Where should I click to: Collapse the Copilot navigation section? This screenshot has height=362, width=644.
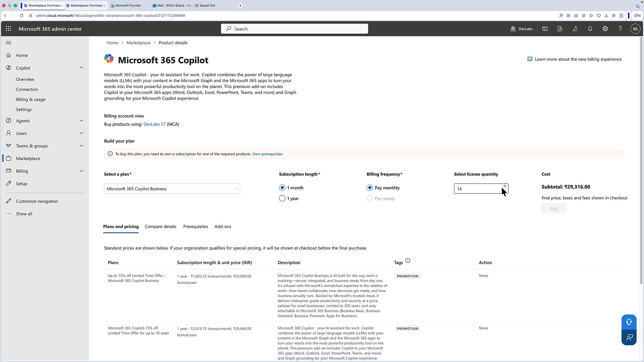pyautogui.click(x=82, y=68)
